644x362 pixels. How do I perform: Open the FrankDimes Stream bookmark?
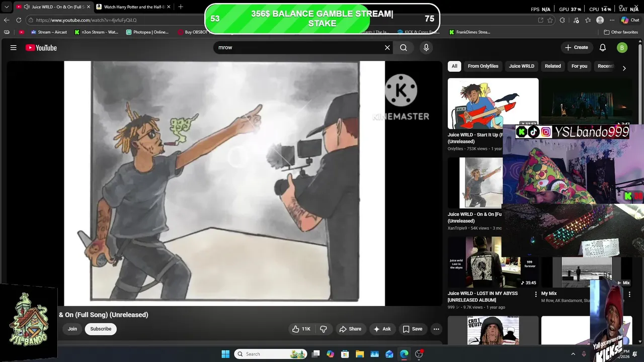[x=469, y=32]
